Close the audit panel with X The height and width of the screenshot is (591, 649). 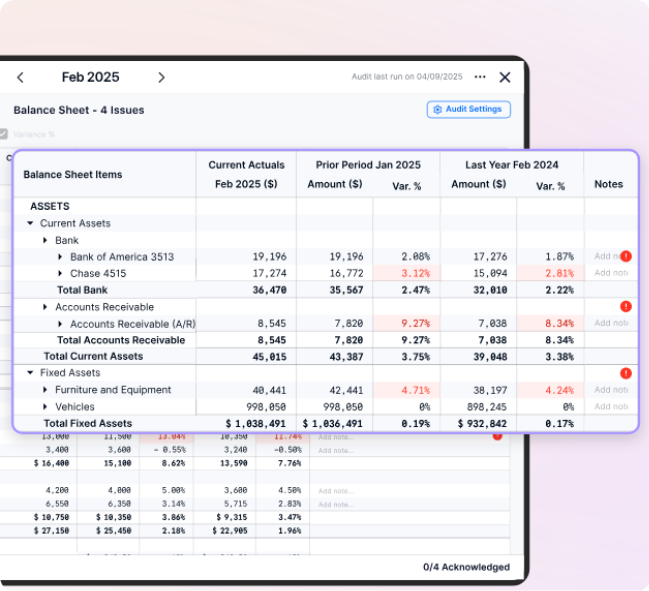click(x=505, y=77)
